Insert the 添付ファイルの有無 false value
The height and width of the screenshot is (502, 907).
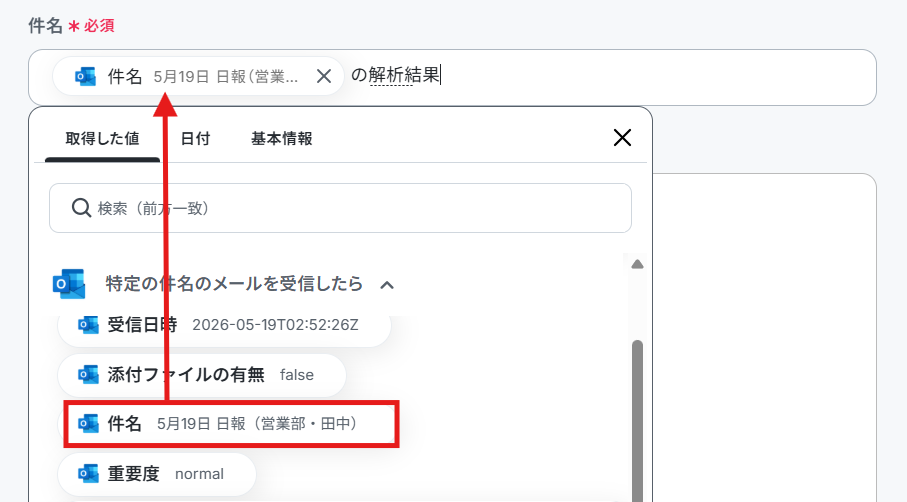(202, 375)
